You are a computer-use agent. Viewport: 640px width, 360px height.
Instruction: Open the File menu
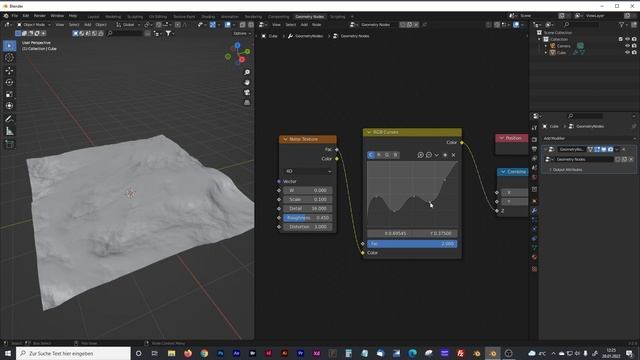(15, 16)
